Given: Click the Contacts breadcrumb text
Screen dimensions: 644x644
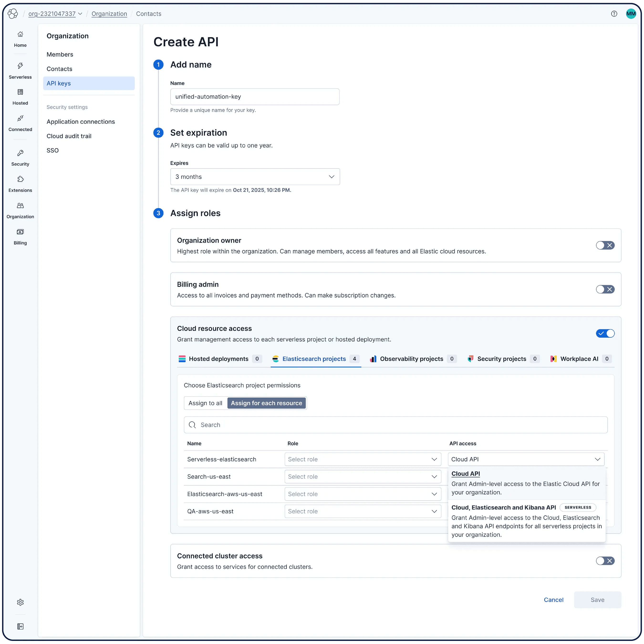Looking at the screenshot, I should (149, 14).
